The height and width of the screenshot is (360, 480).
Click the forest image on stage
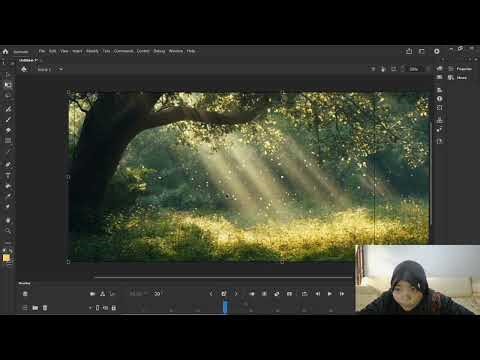coord(249,177)
